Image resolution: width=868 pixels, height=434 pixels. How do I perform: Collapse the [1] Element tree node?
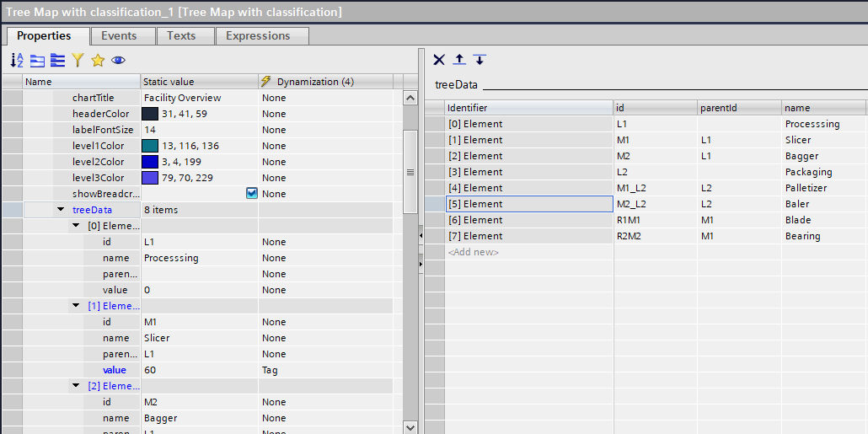click(77, 306)
